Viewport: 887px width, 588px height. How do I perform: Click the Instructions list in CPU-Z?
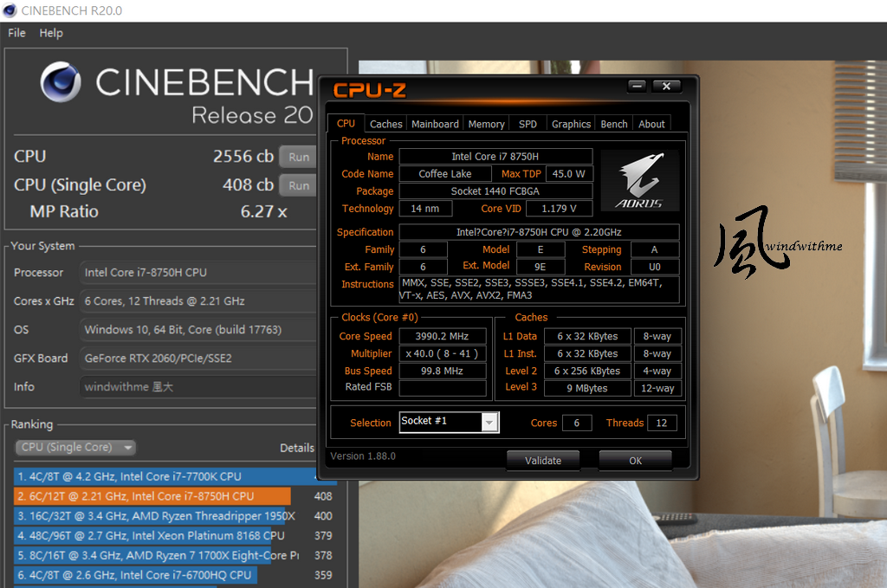point(539,289)
